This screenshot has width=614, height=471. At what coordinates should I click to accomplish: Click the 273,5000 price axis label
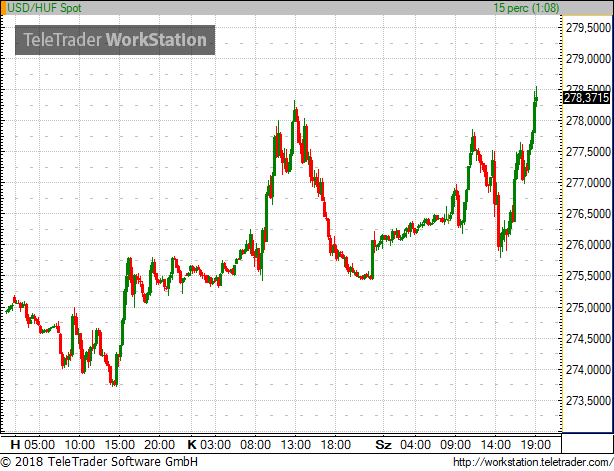(588, 401)
